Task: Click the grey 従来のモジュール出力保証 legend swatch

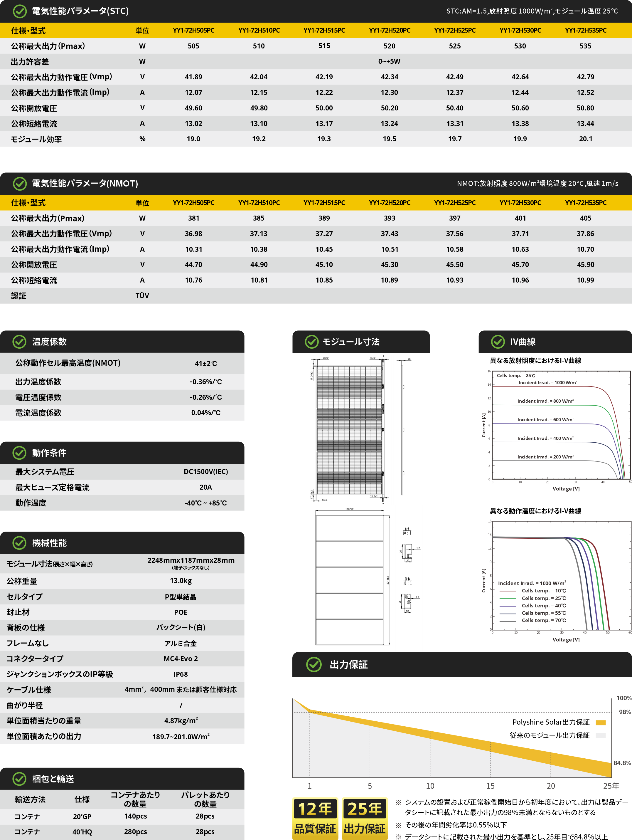Action: pyautogui.click(x=601, y=735)
